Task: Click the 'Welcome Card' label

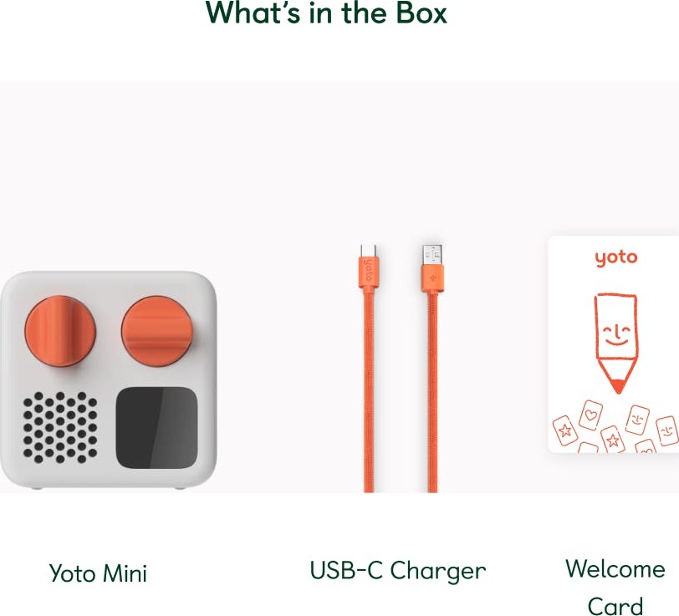Action: pyautogui.click(x=615, y=587)
